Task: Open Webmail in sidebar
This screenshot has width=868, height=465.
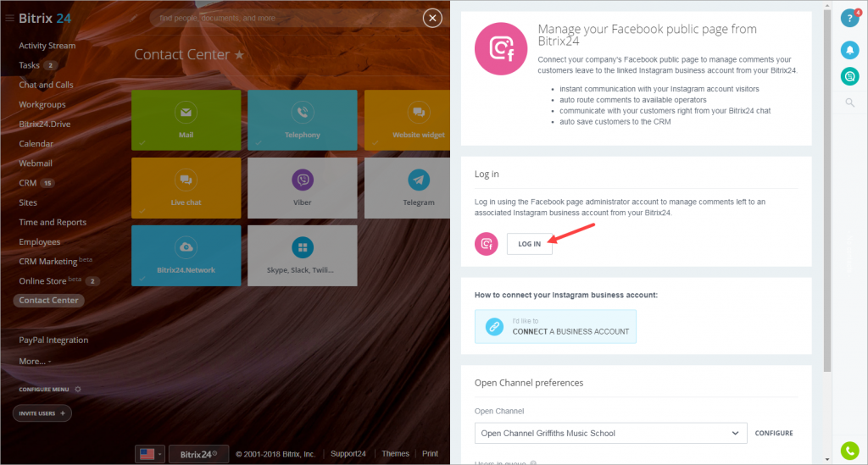Action: point(36,163)
